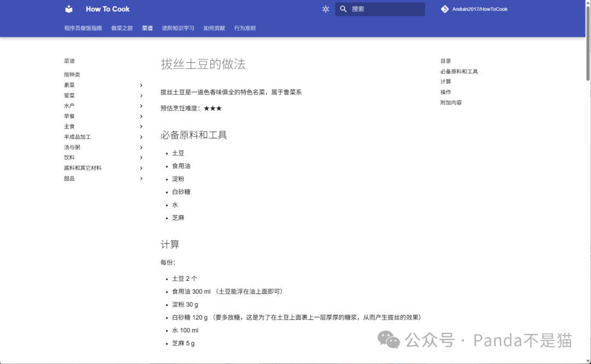Select 汤与粥 in the sidebar
591x364 pixels.
click(72, 147)
